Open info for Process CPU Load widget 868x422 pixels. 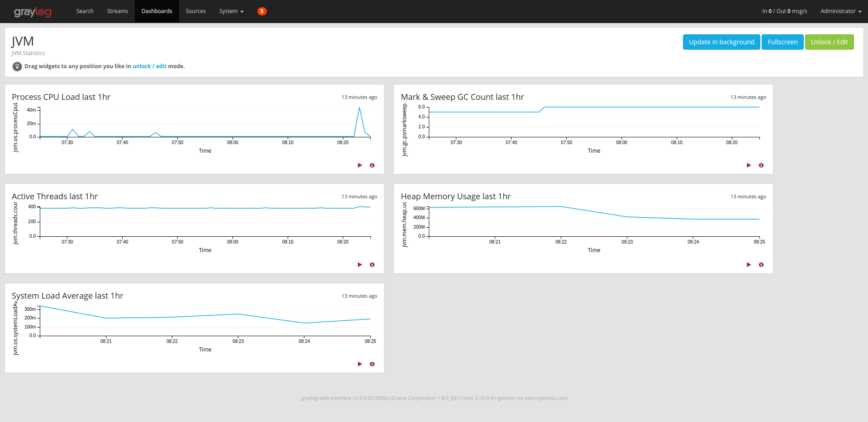click(372, 165)
